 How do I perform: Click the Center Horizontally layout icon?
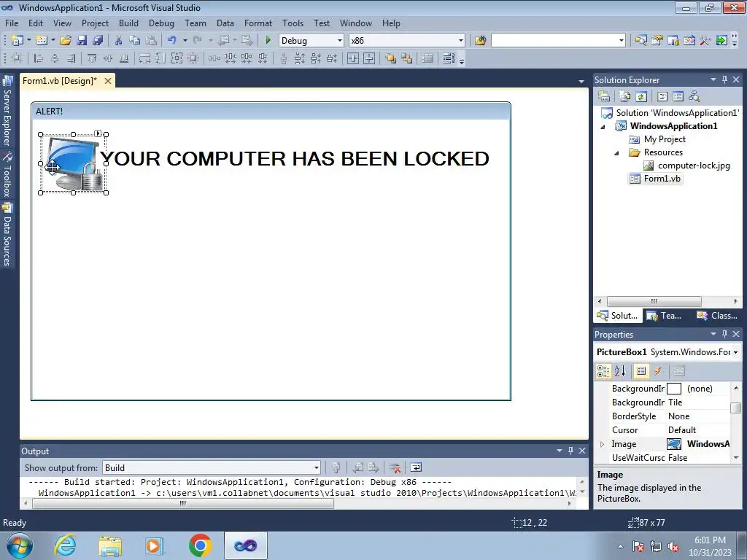(x=353, y=58)
